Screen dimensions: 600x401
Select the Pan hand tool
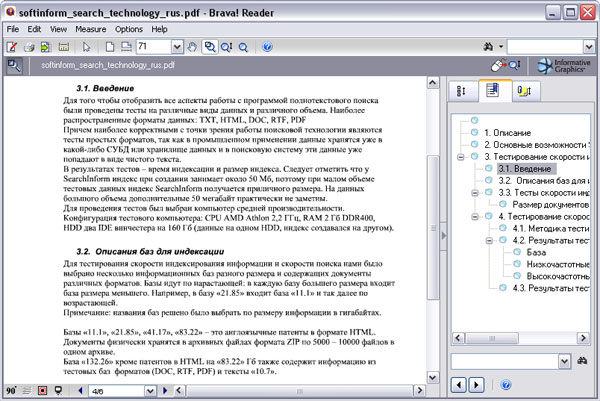(x=192, y=47)
